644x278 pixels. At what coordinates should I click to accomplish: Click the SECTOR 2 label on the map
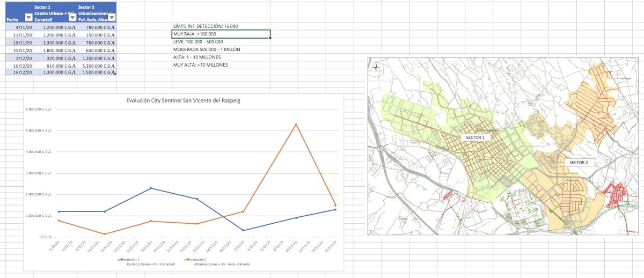click(x=579, y=163)
